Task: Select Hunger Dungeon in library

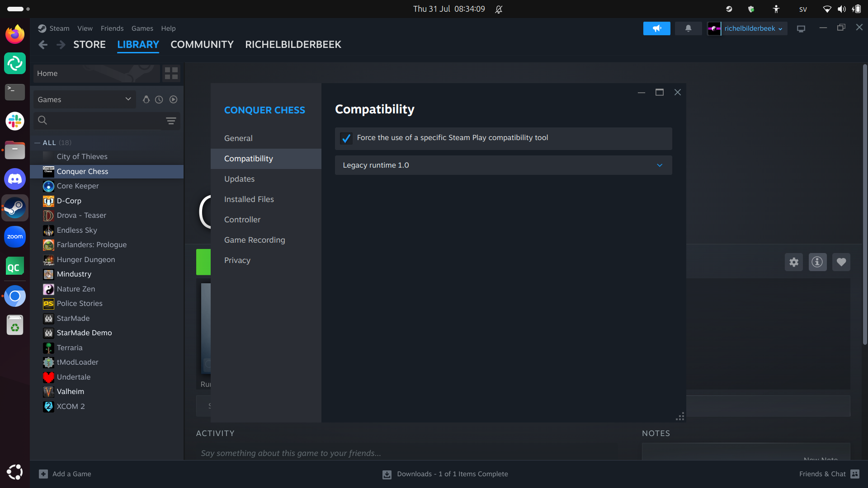Action: click(x=107, y=260)
